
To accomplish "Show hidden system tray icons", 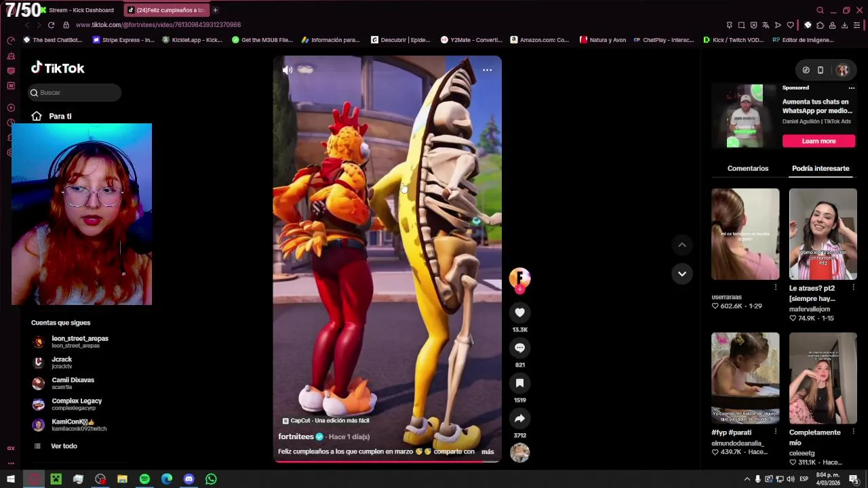I will [x=747, y=479].
